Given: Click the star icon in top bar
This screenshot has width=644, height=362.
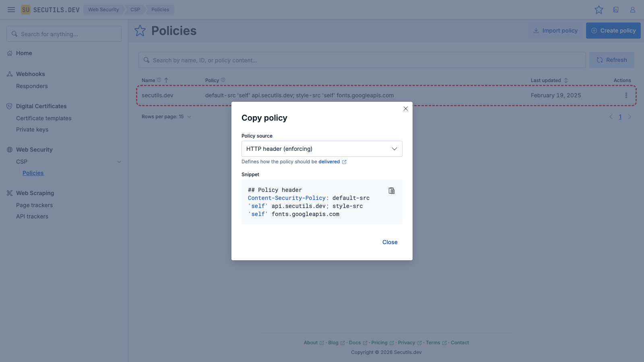Looking at the screenshot, I should click(x=599, y=10).
